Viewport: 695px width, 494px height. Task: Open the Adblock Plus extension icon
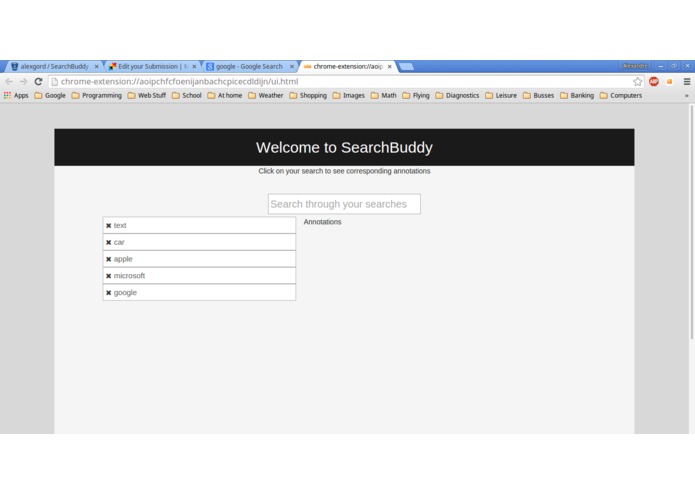(x=654, y=82)
